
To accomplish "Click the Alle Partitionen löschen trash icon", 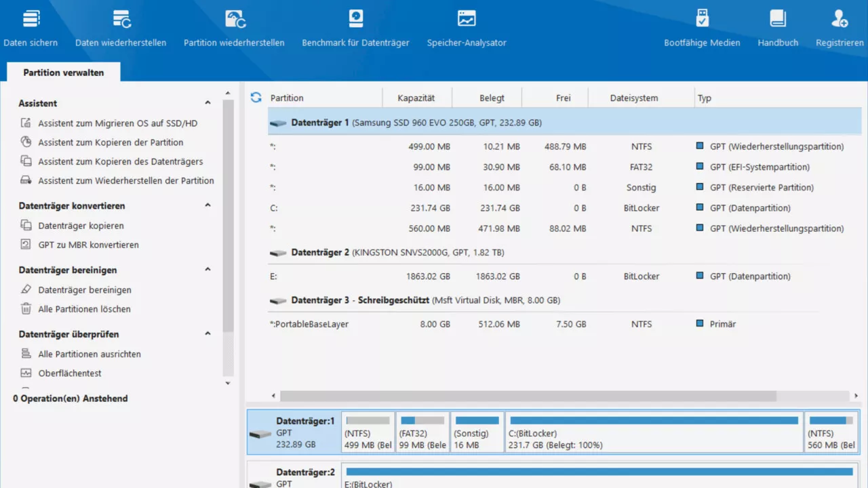I will click(x=26, y=308).
